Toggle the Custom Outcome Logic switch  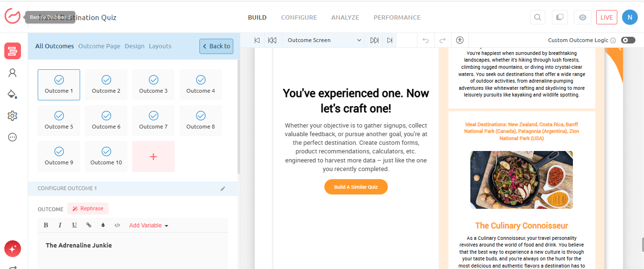click(x=628, y=41)
